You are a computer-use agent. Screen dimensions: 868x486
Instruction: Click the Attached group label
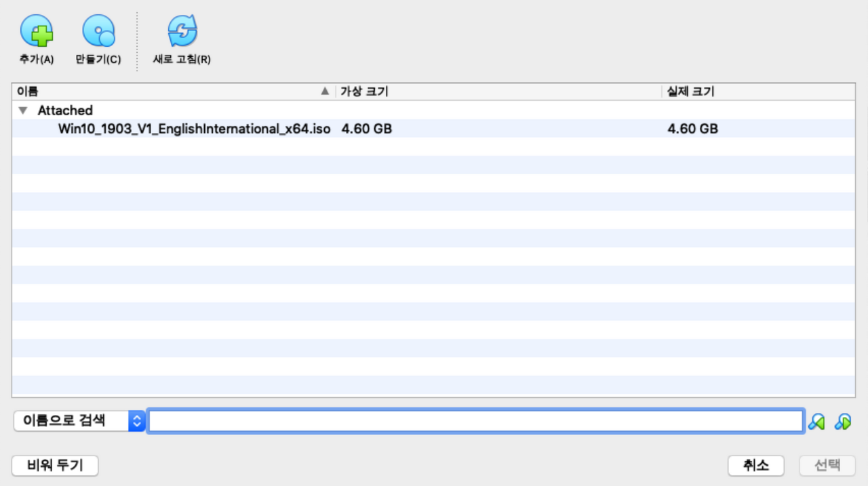(x=65, y=110)
